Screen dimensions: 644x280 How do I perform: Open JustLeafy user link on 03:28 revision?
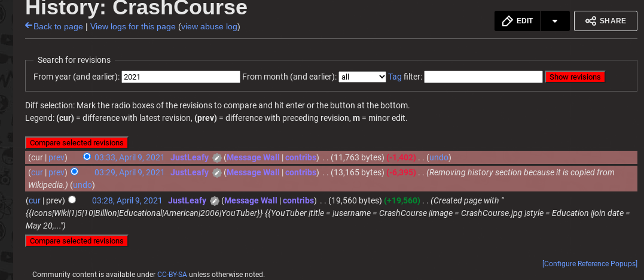coord(187,200)
